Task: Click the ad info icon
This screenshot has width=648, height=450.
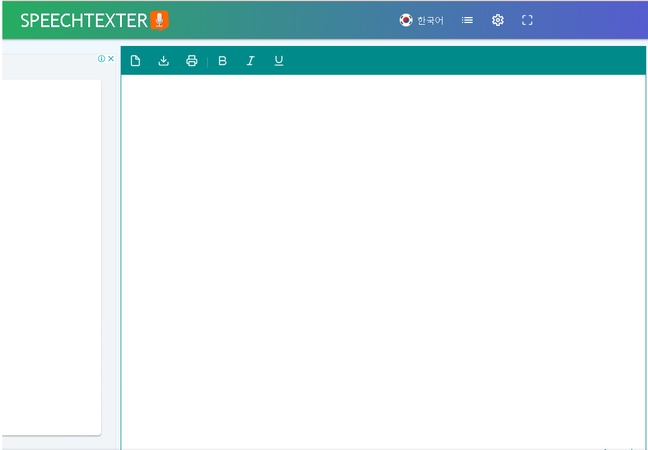Action: (x=101, y=59)
